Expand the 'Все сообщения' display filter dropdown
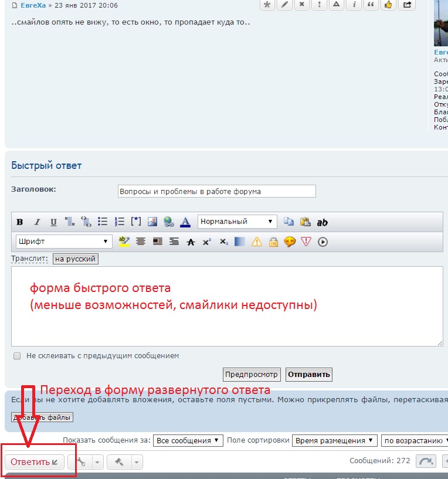Viewport: 448px width, 479px height. (189, 440)
